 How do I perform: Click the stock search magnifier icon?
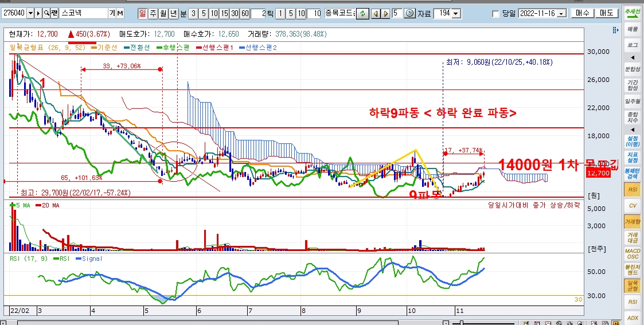pyautogui.click(x=46, y=13)
